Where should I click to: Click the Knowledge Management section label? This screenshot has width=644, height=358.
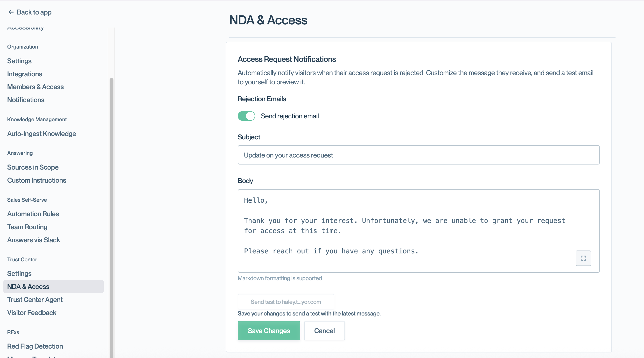point(37,119)
